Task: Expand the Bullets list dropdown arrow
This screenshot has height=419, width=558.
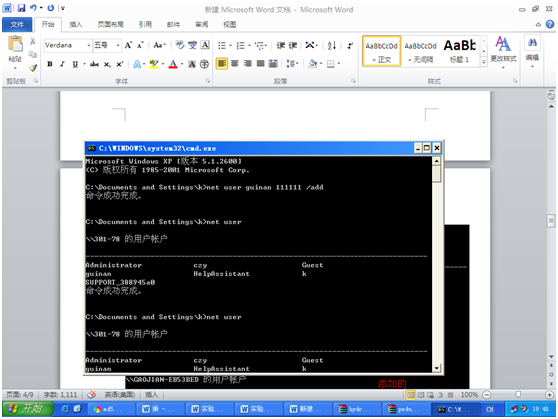Action: [231, 46]
